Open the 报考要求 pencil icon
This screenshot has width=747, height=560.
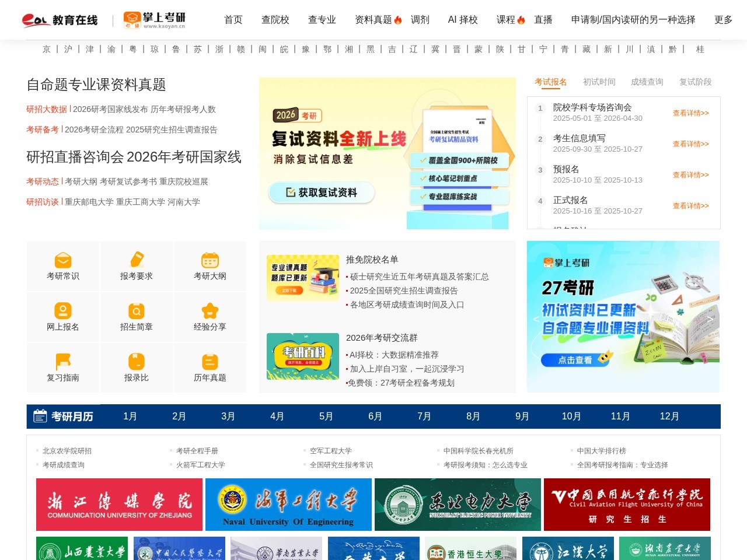pyautogui.click(x=137, y=260)
